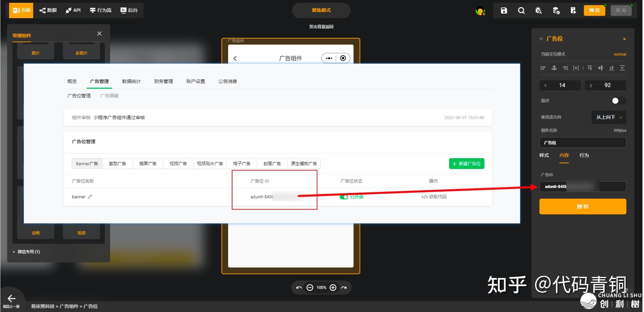Click the undo arrow in zoom bar

coord(299,288)
